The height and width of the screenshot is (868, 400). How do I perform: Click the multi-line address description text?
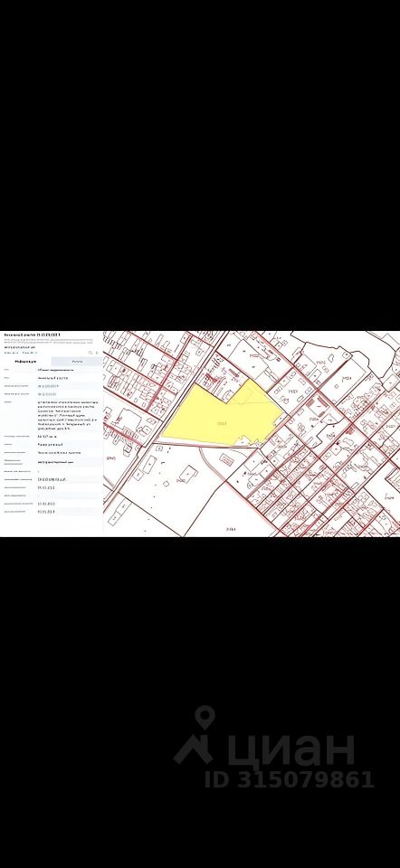point(68,416)
